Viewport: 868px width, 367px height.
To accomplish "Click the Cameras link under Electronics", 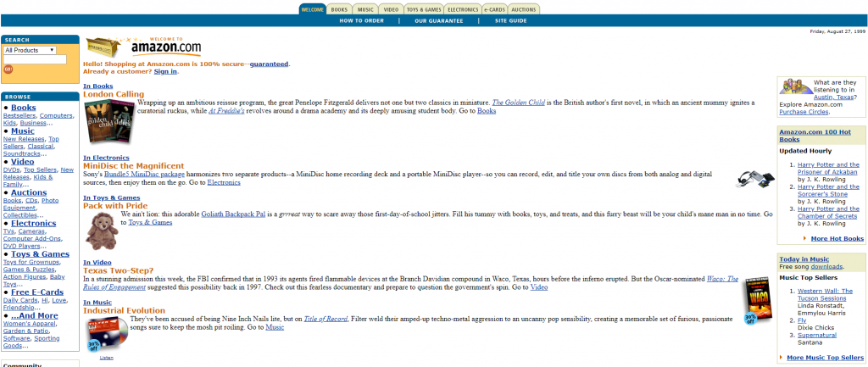I will [31, 231].
